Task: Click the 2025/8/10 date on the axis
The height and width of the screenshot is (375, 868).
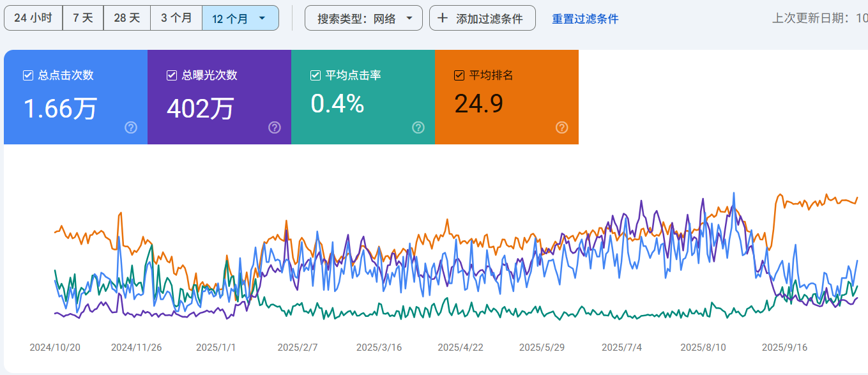Action: (x=703, y=348)
